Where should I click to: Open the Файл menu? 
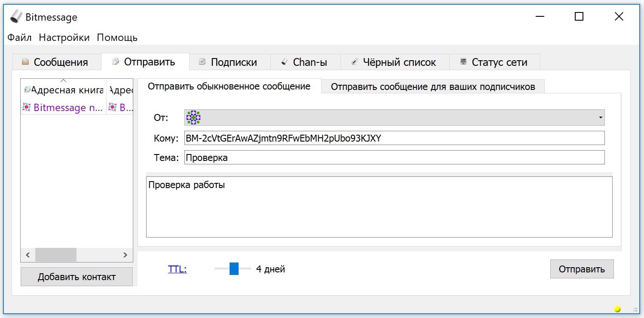click(x=19, y=37)
